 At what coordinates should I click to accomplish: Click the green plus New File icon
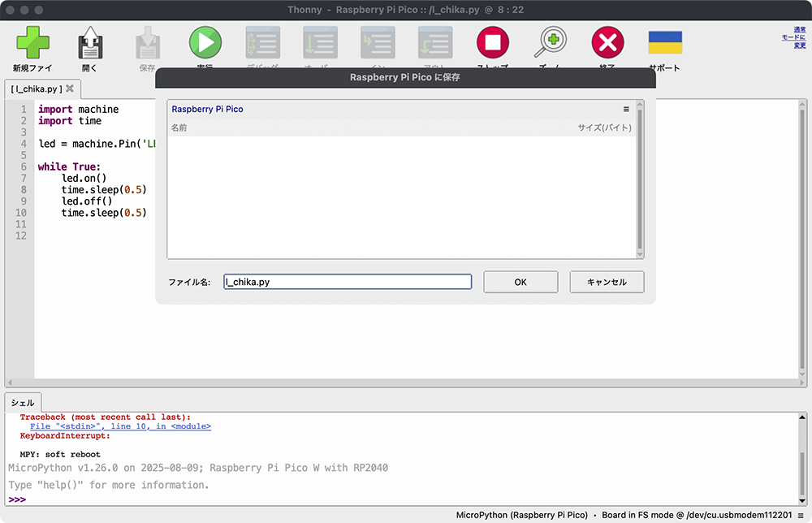[x=32, y=42]
